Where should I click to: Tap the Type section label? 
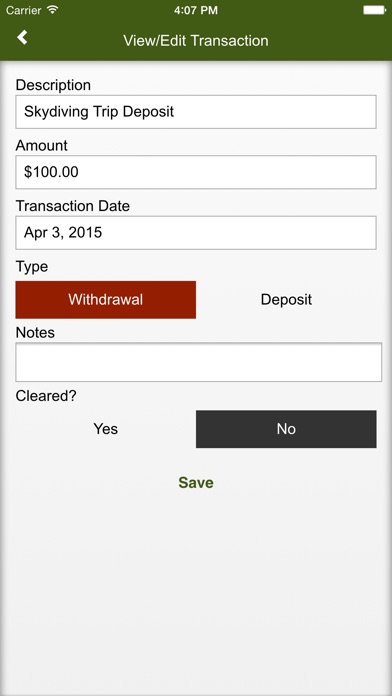click(32, 267)
